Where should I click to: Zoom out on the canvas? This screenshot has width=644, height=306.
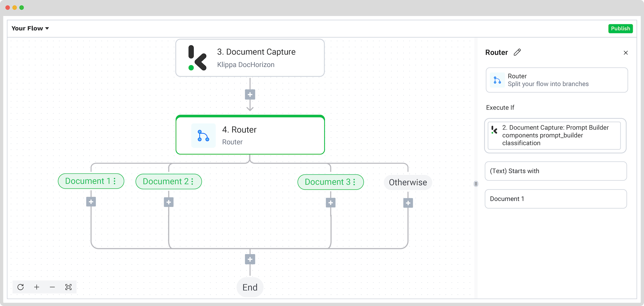click(52, 287)
